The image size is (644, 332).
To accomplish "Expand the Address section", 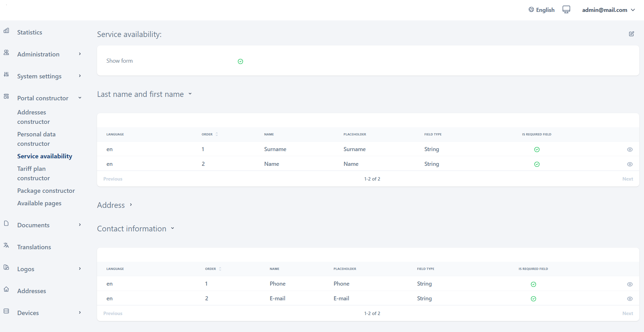I will 131,205.
